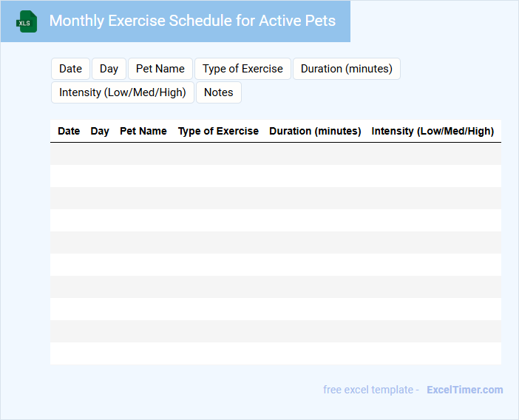The width and height of the screenshot is (519, 420).
Task: Click the Intensity (Low/Med/High) tag
Action: point(123,92)
